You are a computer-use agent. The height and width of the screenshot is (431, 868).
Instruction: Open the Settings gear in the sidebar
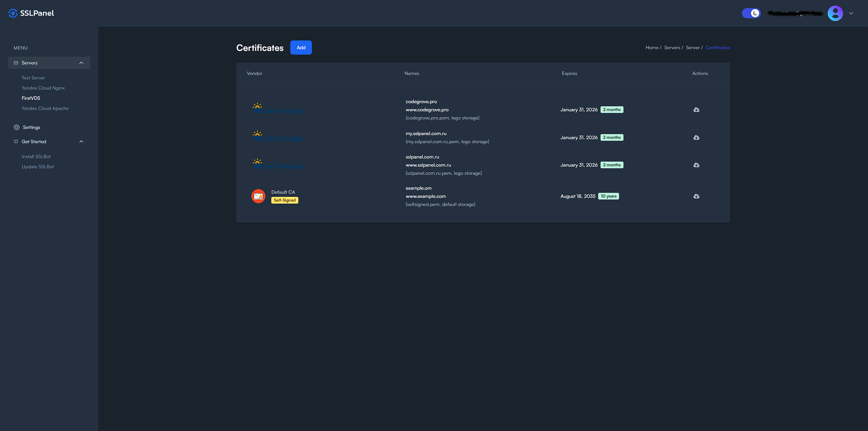pyautogui.click(x=17, y=127)
